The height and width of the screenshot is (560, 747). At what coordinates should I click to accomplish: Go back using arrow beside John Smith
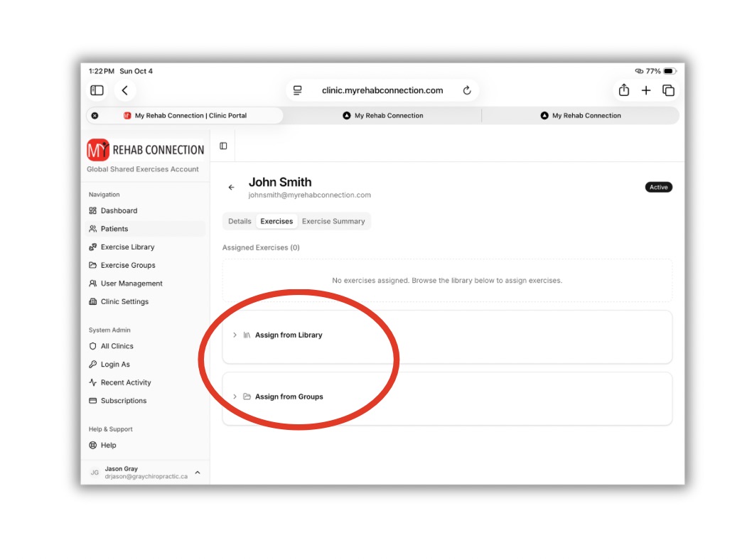coord(232,187)
